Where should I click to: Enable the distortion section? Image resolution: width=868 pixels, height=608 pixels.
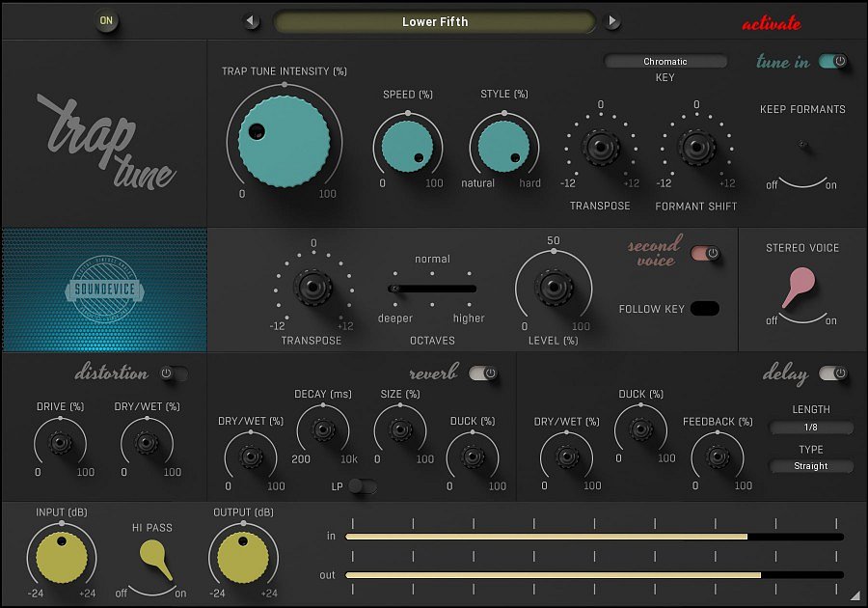coord(176,374)
